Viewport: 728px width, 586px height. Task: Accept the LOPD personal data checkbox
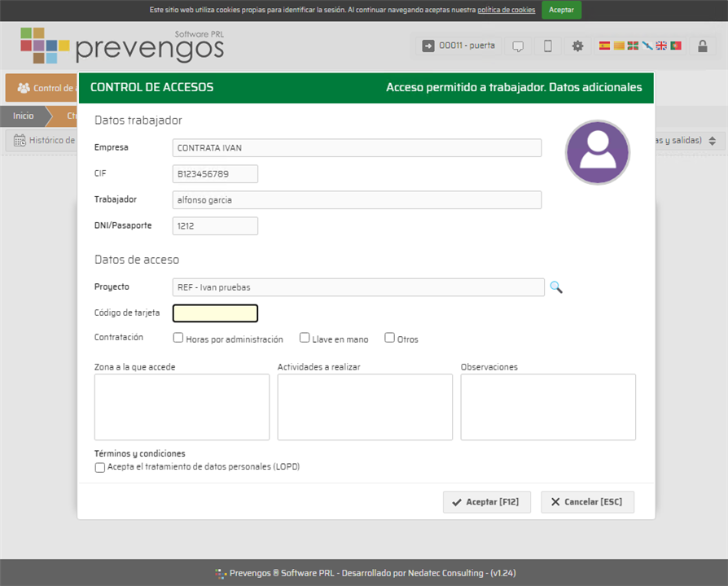[100, 467]
